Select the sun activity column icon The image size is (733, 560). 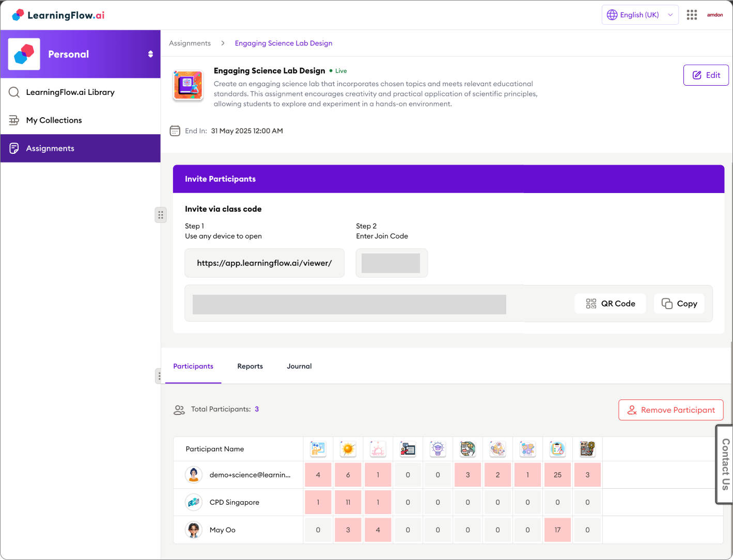348,449
